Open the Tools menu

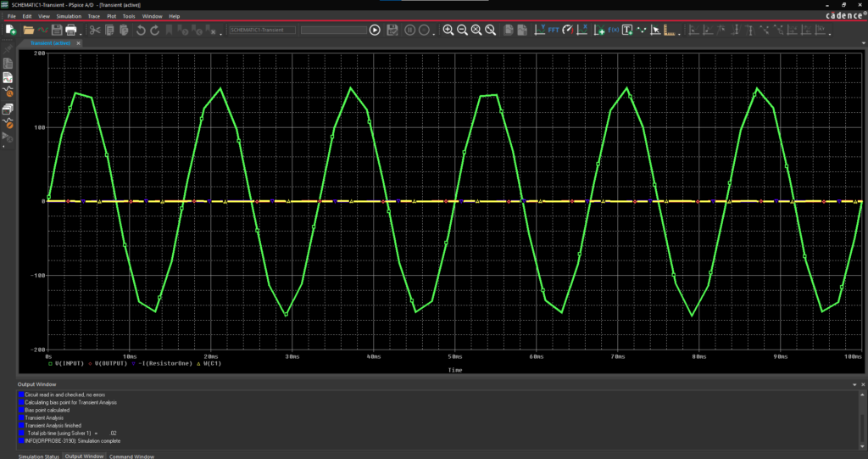tap(129, 16)
